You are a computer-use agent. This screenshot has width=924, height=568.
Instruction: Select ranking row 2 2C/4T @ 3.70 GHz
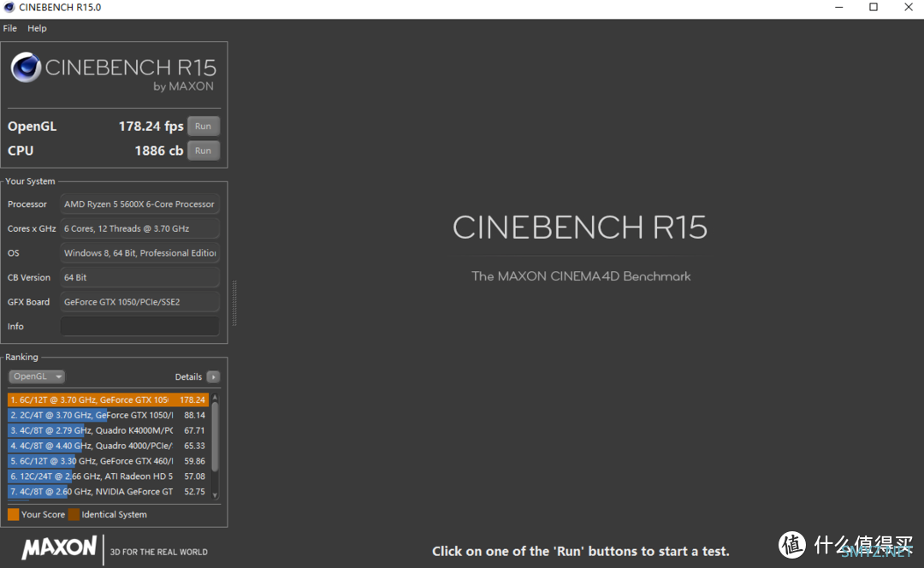(108, 416)
